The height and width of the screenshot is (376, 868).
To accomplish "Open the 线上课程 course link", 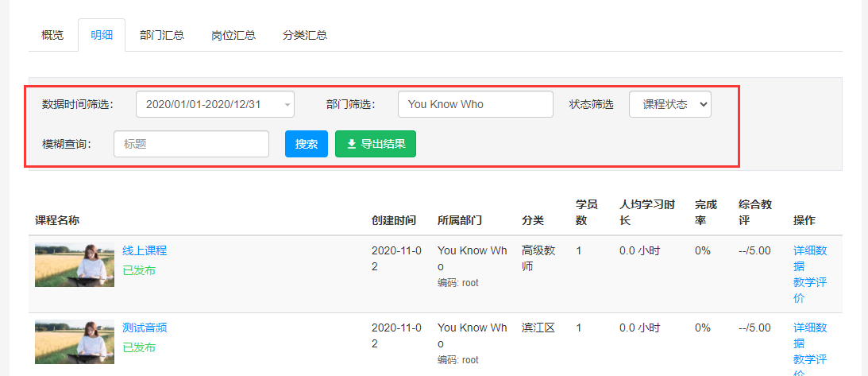I will click(145, 251).
